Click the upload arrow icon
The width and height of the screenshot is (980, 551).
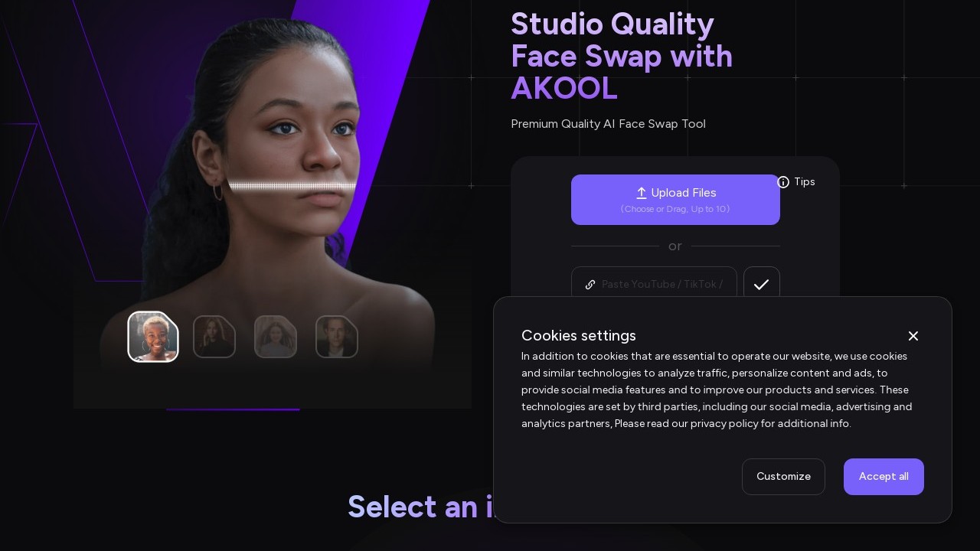642,193
